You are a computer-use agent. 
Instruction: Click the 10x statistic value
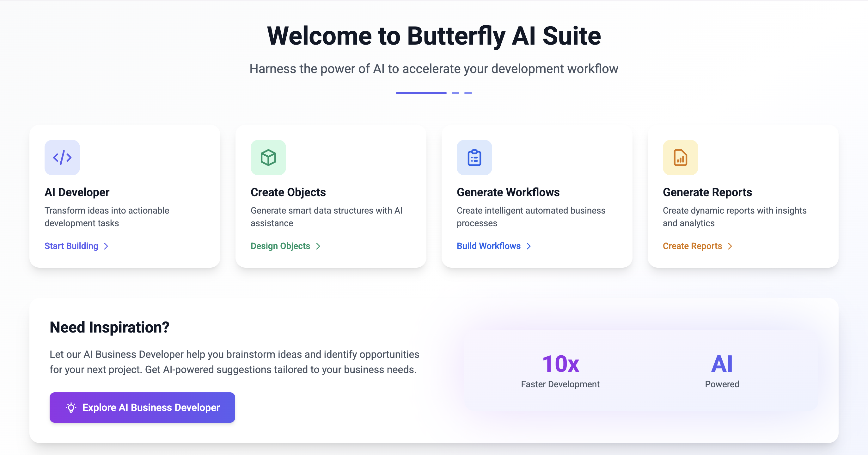(x=560, y=364)
